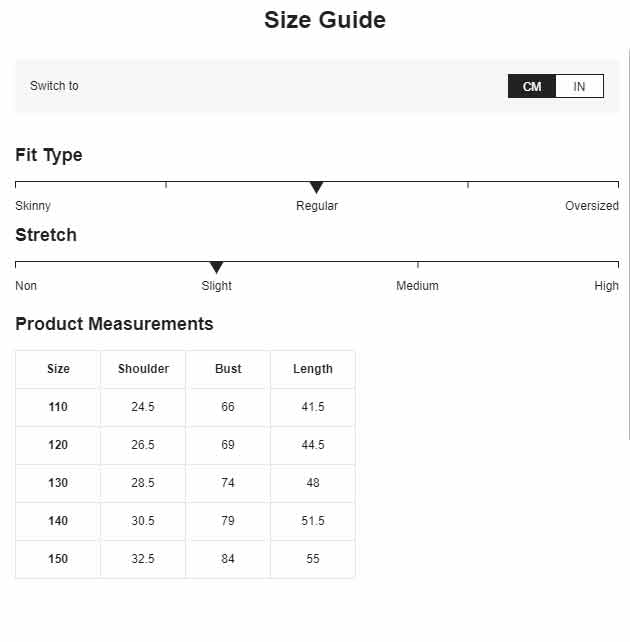The image size is (630, 642).
Task: Click the vertical scrollbar on right edge
Action: click(x=628, y=244)
